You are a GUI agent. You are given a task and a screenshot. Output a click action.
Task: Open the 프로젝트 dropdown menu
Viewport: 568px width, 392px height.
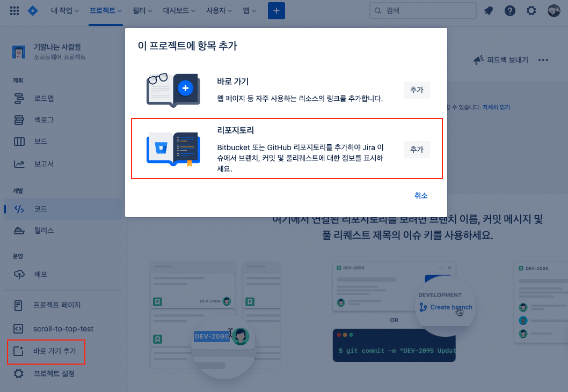point(105,11)
